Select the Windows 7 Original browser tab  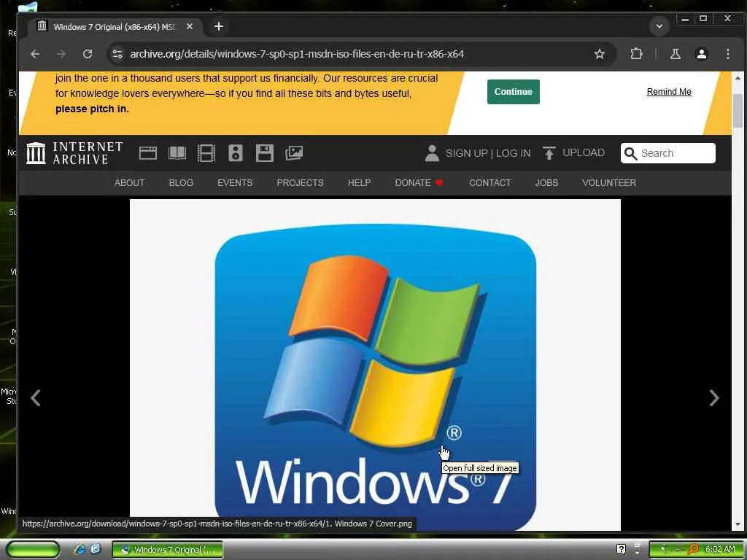tap(115, 27)
